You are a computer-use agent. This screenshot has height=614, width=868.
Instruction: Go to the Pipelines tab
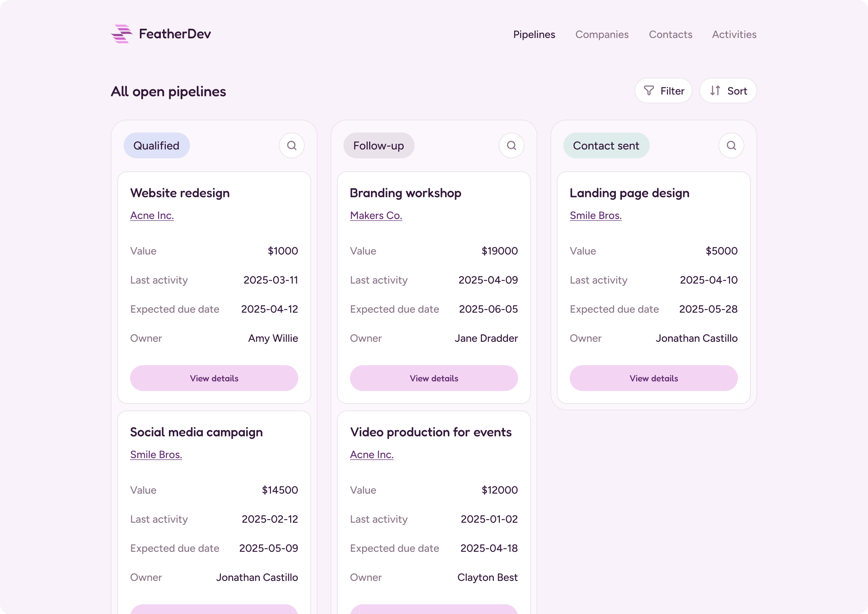pyautogui.click(x=534, y=35)
